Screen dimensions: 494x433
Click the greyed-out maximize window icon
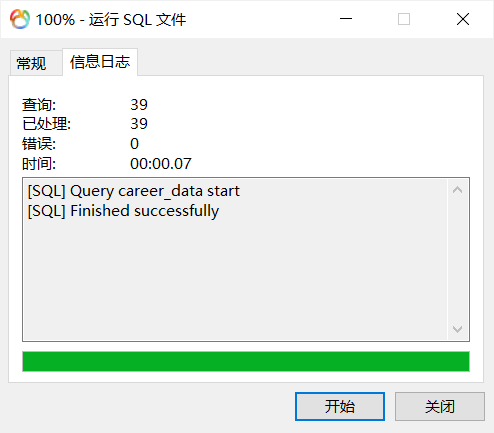click(x=404, y=19)
